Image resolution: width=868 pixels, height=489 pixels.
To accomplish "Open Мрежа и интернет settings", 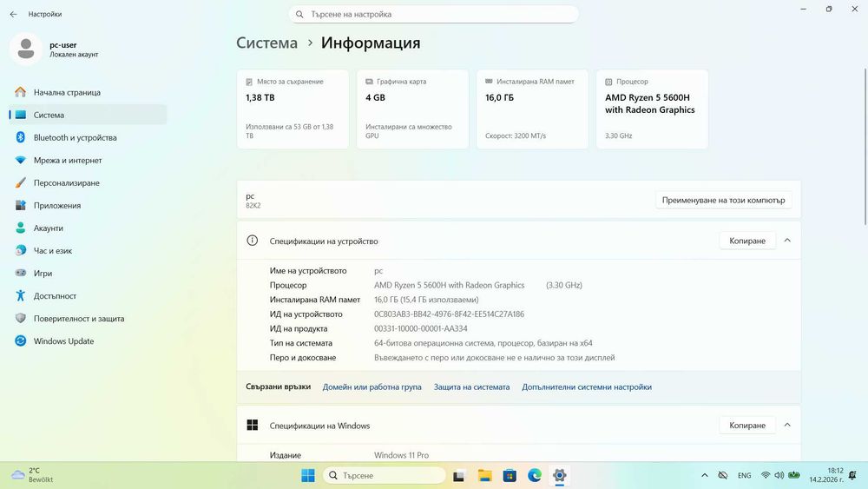I will [x=88, y=161].
